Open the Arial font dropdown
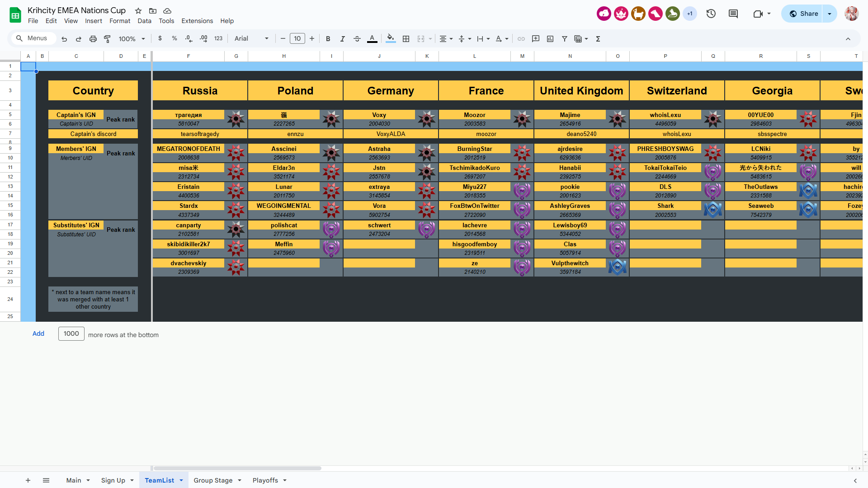The width and height of the screenshot is (868, 488). pyautogui.click(x=251, y=39)
